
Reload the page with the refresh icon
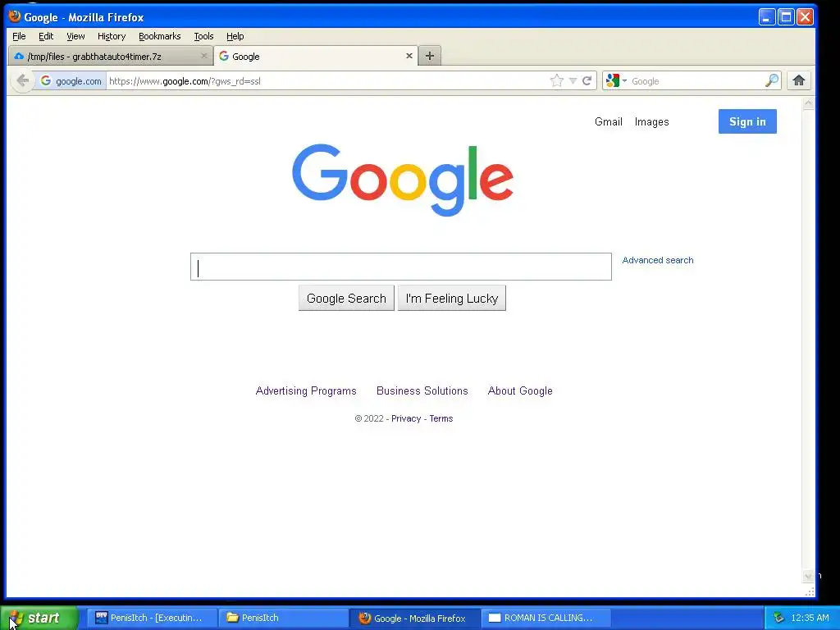click(587, 81)
